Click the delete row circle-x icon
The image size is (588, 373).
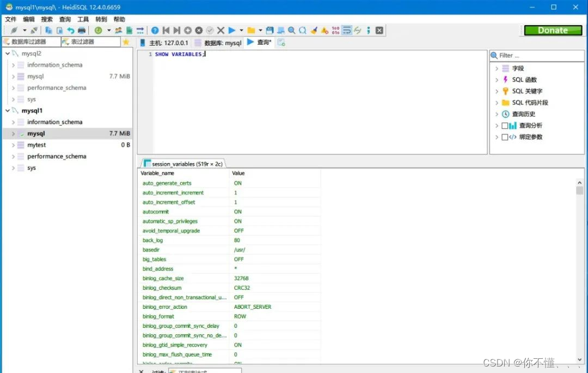[199, 30]
